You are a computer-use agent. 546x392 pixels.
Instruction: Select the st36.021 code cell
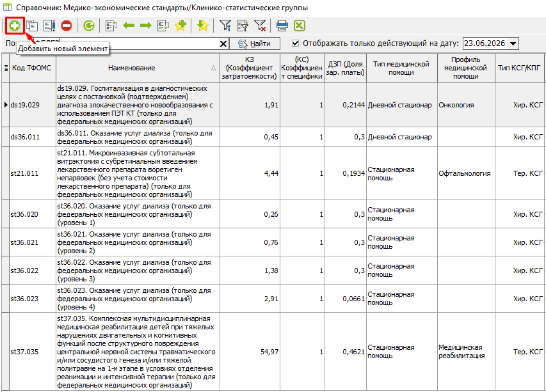point(33,242)
